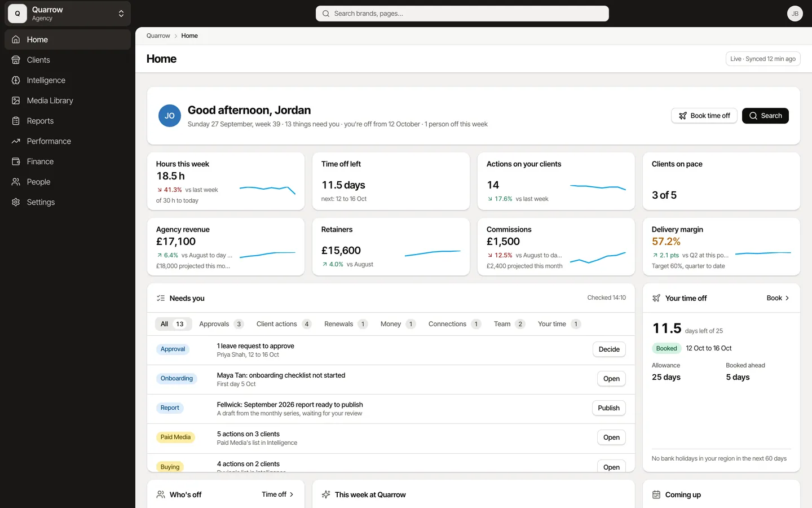Select the All tab
Viewport: 812px width, 508px height.
pyautogui.click(x=173, y=324)
